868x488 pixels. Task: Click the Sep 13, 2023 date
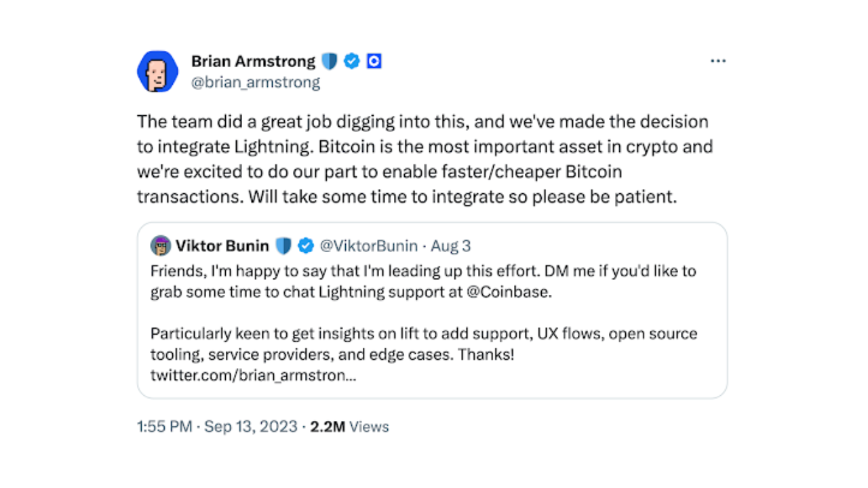coord(251,426)
